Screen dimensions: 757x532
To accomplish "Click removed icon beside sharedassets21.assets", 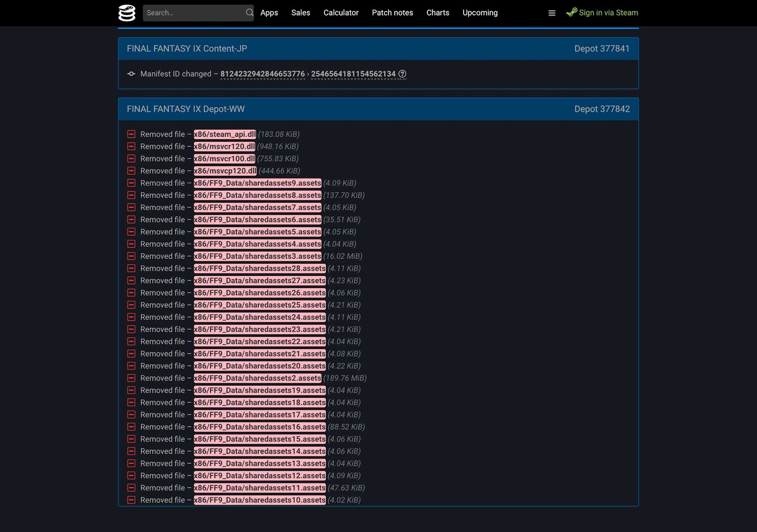I will pyautogui.click(x=131, y=354).
